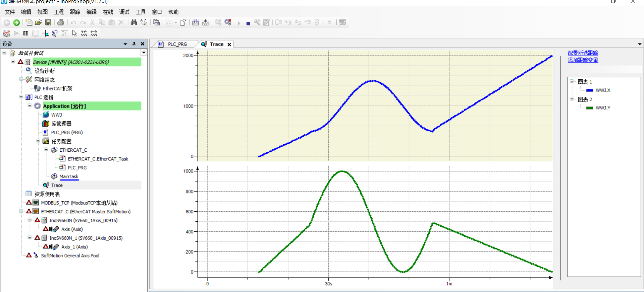The width and height of the screenshot is (644, 292).
Task: Click the 添加跟踪变量 link
Action: [x=583, y=60]
